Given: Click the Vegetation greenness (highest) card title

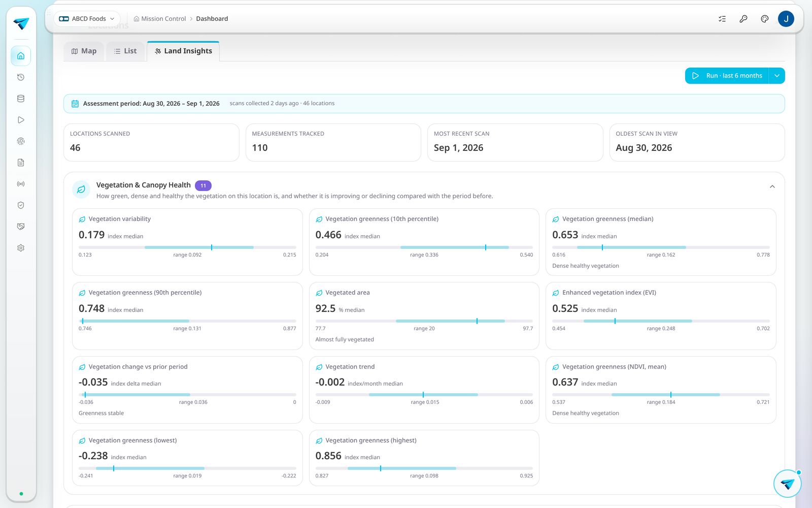Looking at the screenshot, I should 371,440.
